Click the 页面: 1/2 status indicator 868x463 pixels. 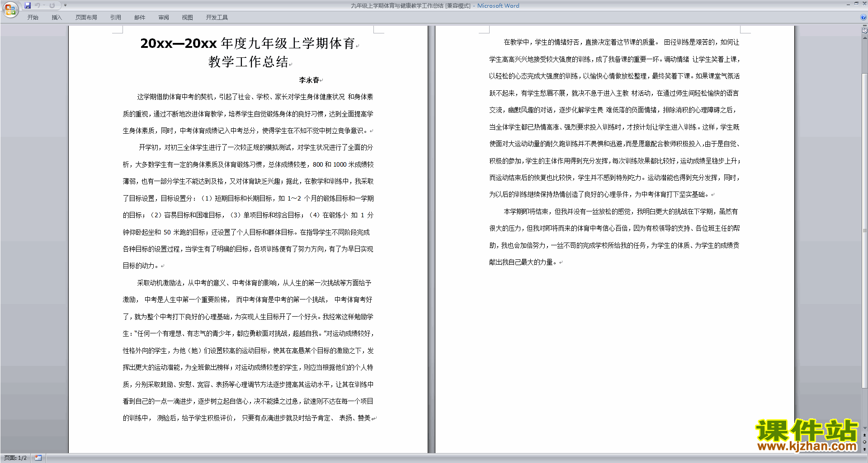[15, 458]
